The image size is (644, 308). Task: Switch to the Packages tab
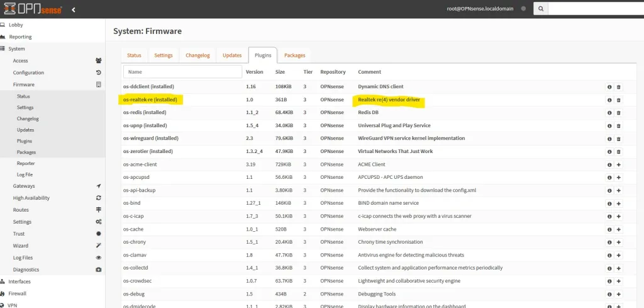tap(294, 55)
